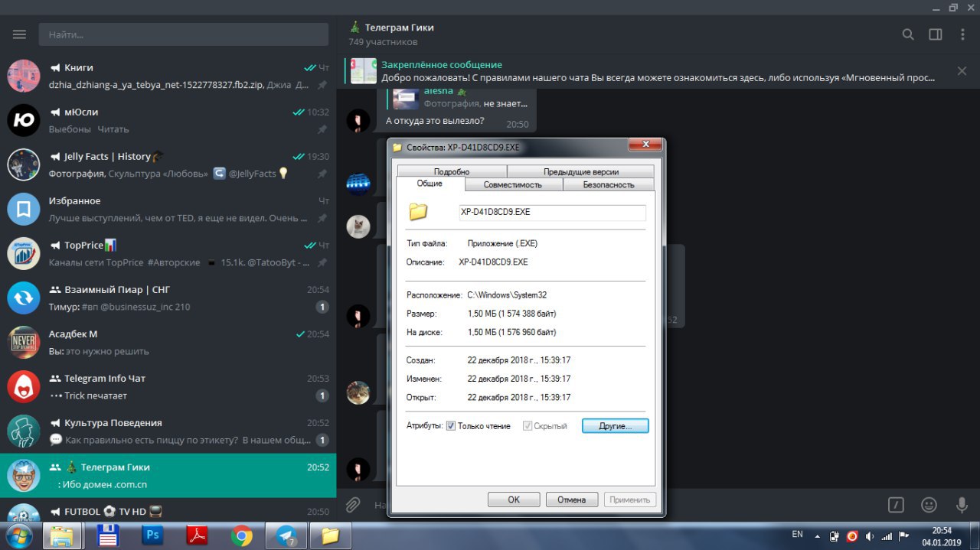980x550 pixels.
Task: Open Telegram Info Чат group
Action: point(168,386)
